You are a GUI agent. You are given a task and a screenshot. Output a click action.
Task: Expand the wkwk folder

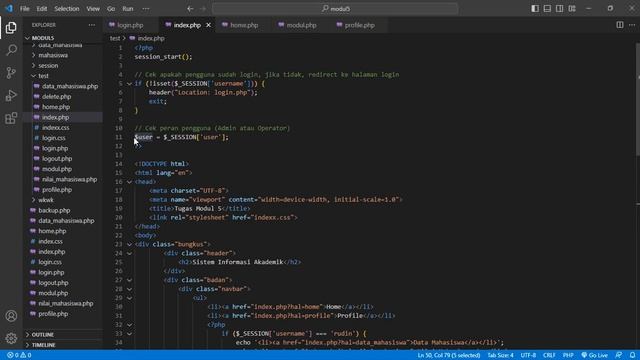[46, 200]
